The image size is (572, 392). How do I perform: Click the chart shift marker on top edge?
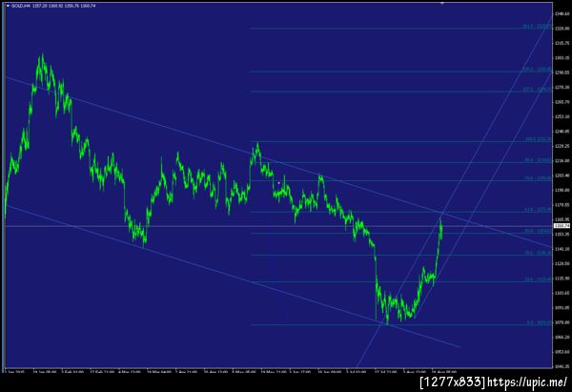coord(442,3)
